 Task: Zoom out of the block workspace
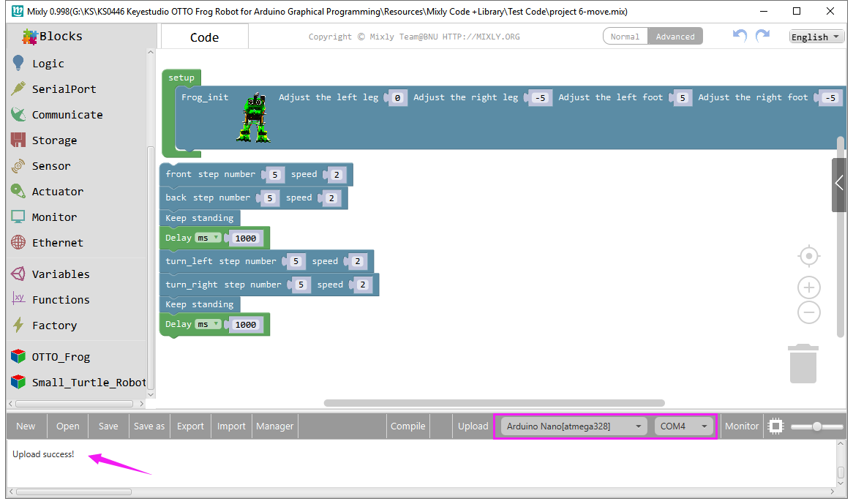point(809,312)
